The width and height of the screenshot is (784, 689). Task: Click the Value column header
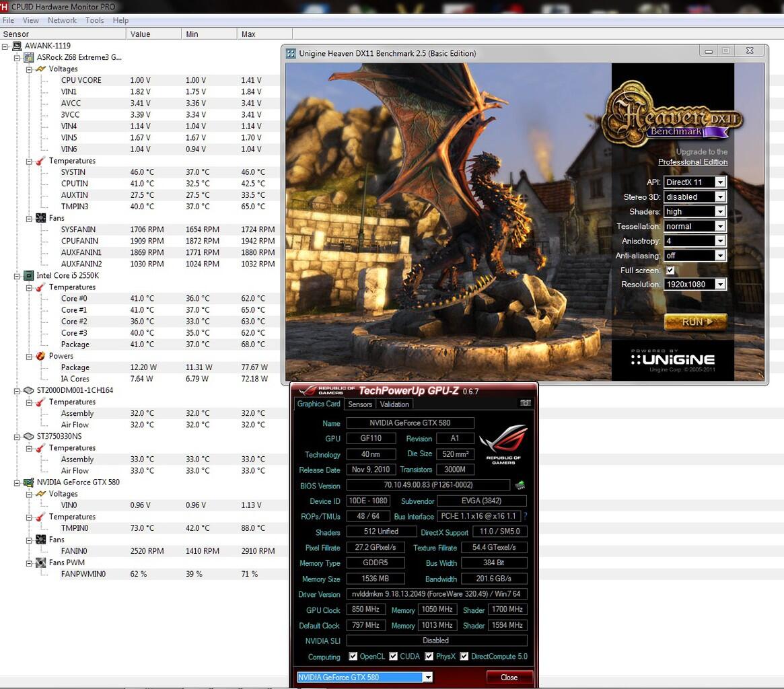[154, 34]
